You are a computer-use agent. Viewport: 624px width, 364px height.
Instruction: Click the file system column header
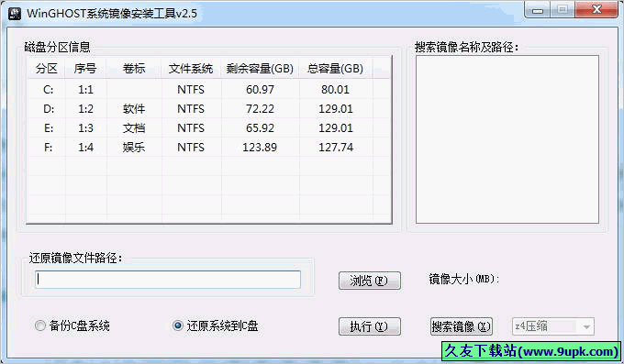(x=191, y=69)
